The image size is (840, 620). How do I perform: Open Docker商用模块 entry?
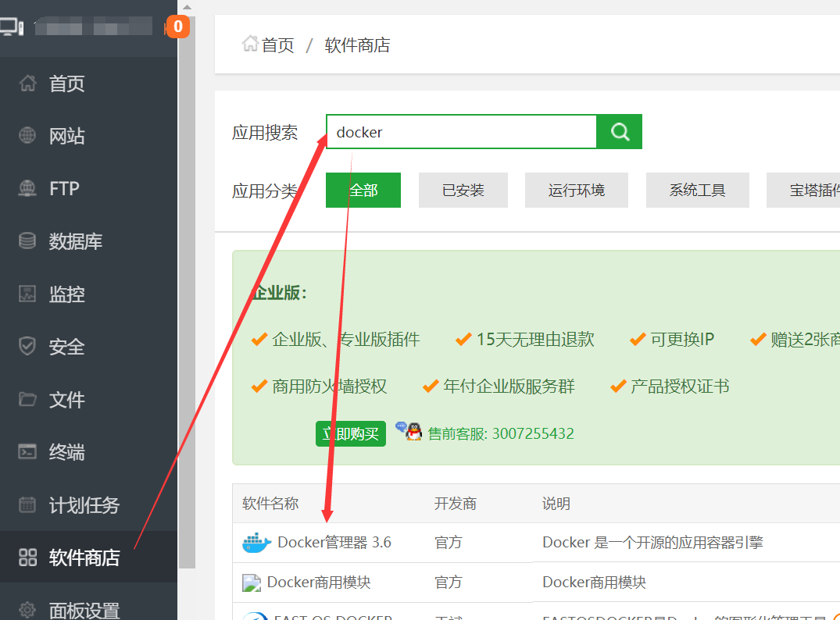click(319, 582)
